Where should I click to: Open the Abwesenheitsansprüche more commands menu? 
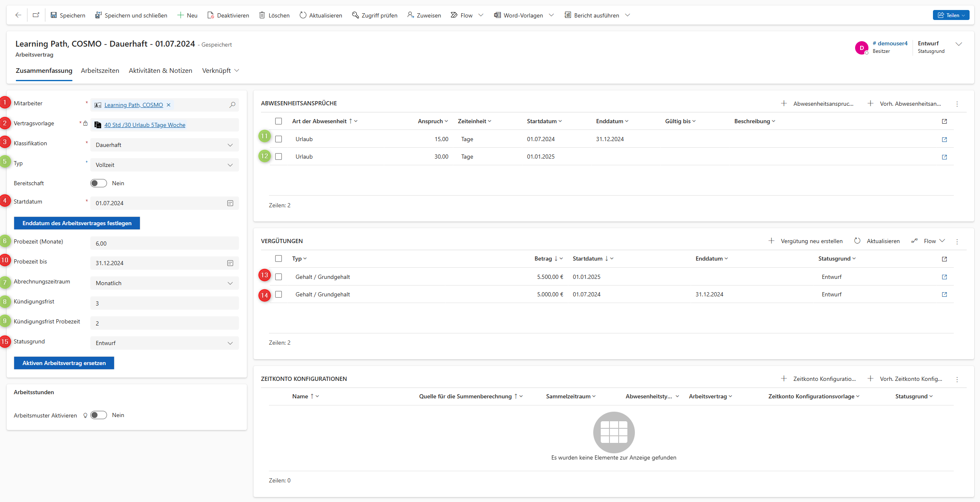(x=957, y=104)
